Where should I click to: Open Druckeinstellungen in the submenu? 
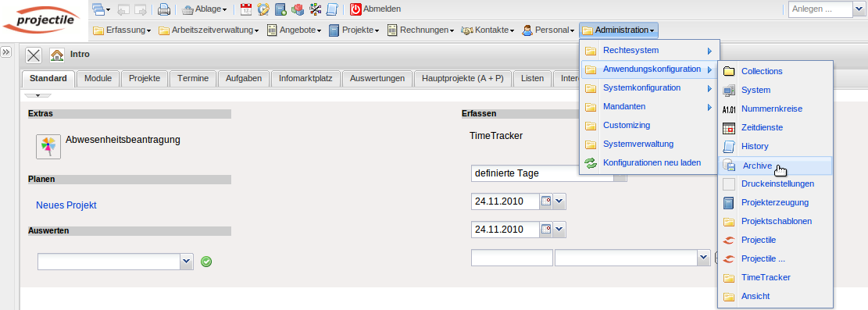coord(776,184)
